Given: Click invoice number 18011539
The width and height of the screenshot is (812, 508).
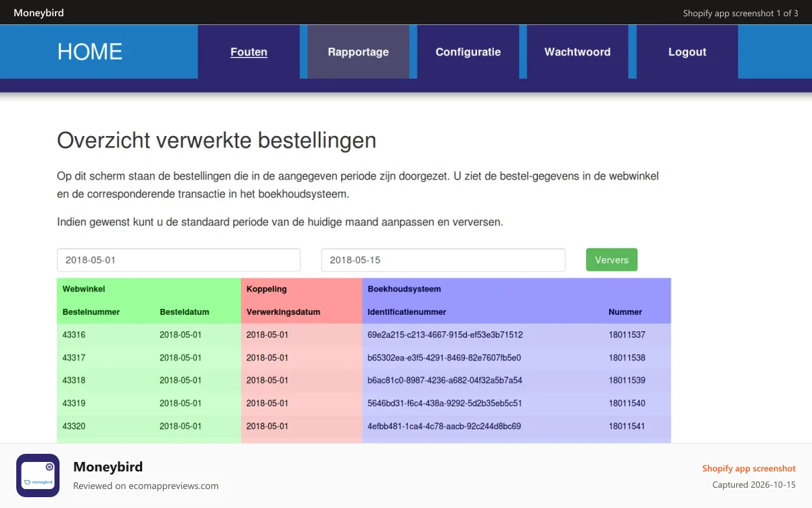Looking at the screenshot, I should point(627,381).
